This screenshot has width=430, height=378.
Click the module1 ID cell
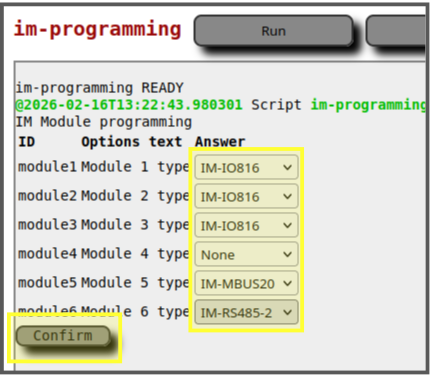click(x=47, y=166)
